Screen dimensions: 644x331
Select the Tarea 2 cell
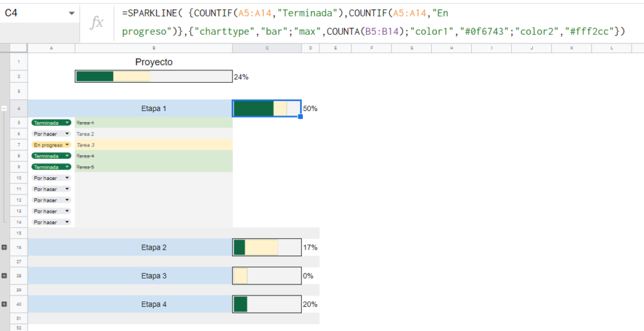154,134
